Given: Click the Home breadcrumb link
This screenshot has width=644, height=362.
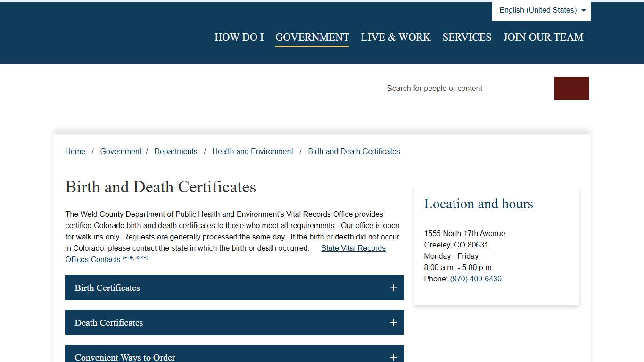Looking at the screenshot, I should [75, 151].
